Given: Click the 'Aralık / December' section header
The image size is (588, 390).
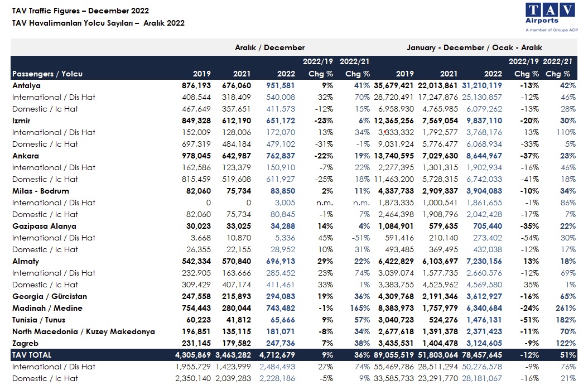Looking at the screenshot, I should click(269, 47).
